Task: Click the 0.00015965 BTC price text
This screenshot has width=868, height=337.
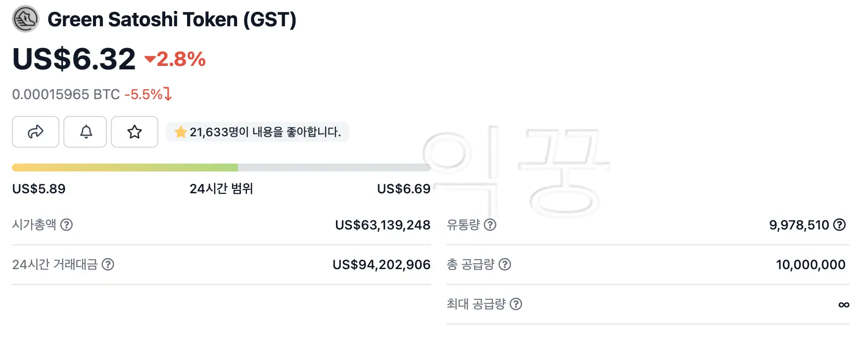Action: (x=65, y=94)
